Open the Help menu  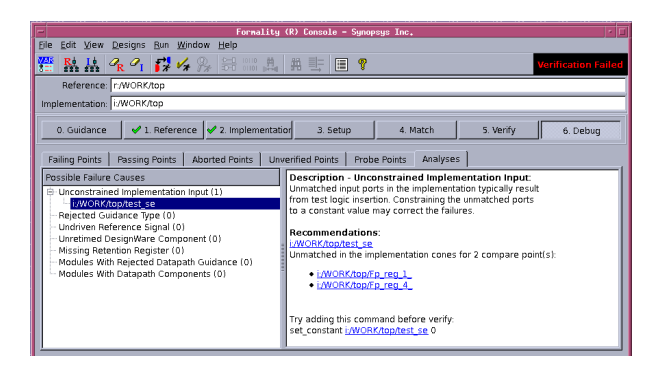tap(228, 45)
